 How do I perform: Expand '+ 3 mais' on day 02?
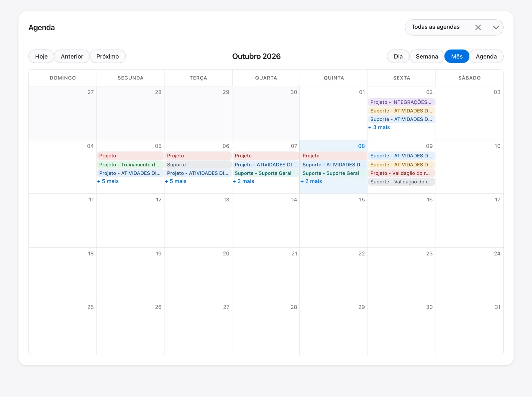[379, 127]
